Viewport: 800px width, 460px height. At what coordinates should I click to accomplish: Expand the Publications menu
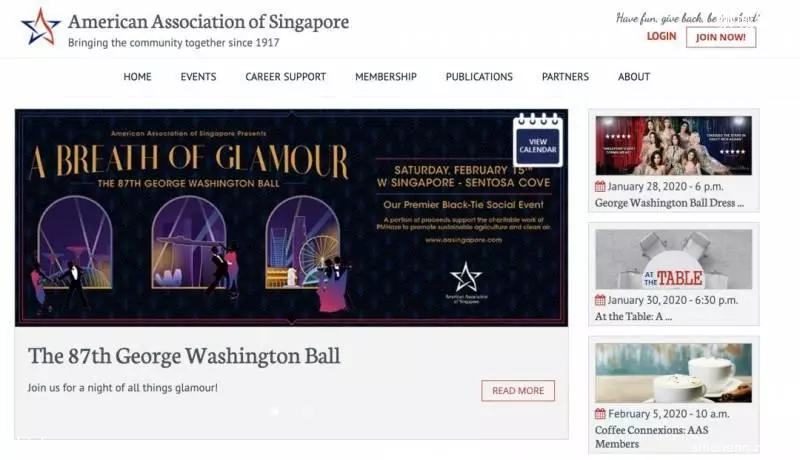coord(479,76)
